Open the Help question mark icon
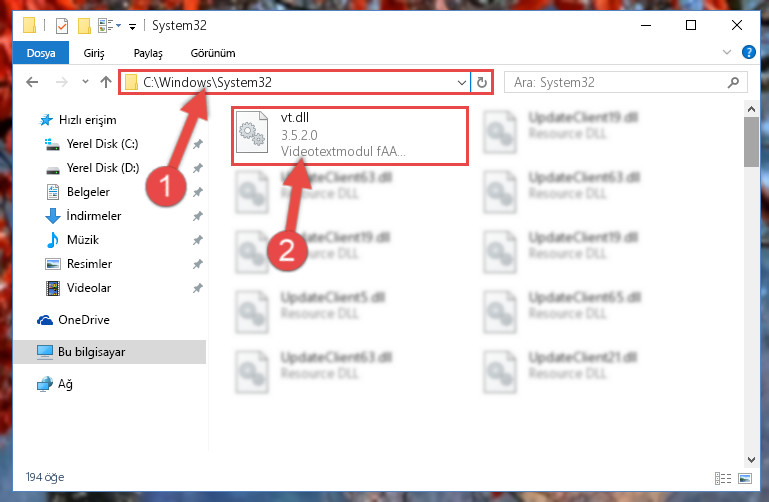The width and height of the screenshot is (769, 502). (x=748, y=52)
